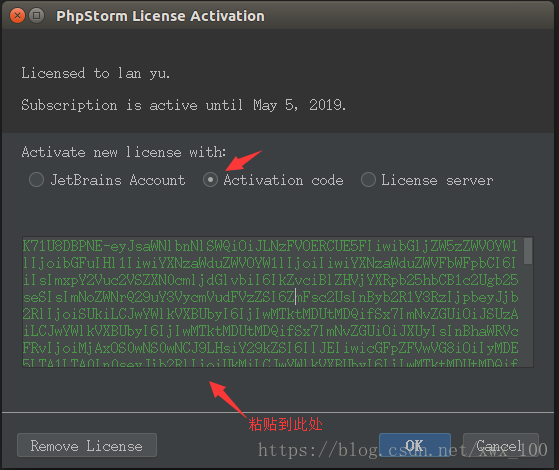Select the JetBrains Account radio button
The image size is (559, 470).
point(36,180)
